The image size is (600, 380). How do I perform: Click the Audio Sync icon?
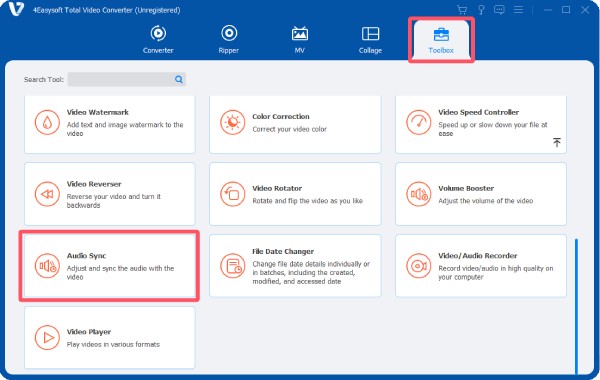pyautogui.click(x=47, y=266)
